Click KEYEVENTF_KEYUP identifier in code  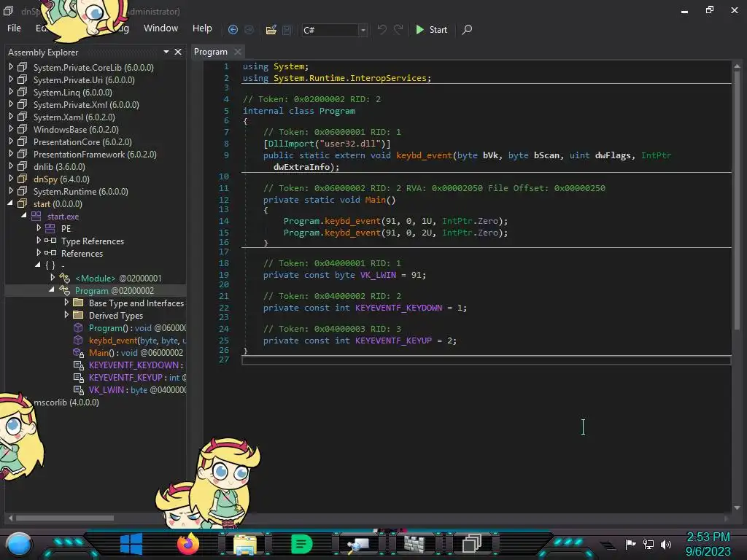[393, 341]
